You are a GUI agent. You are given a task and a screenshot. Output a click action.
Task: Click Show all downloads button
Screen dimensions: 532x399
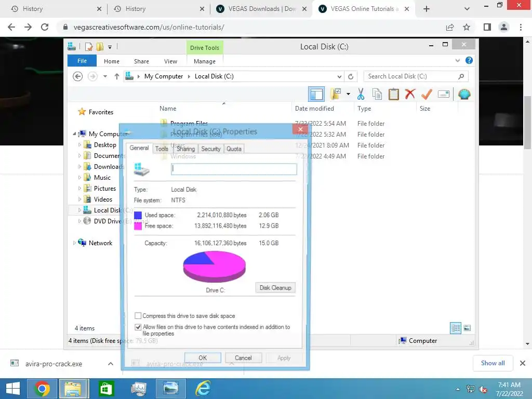pyautogui.click(x=493, y=363)
